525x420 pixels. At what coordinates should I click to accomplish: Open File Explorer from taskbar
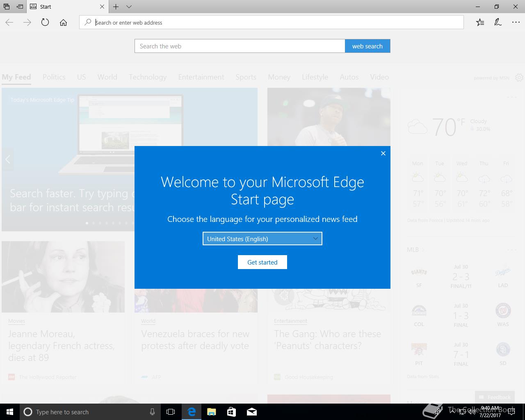(x=212, y=412)
